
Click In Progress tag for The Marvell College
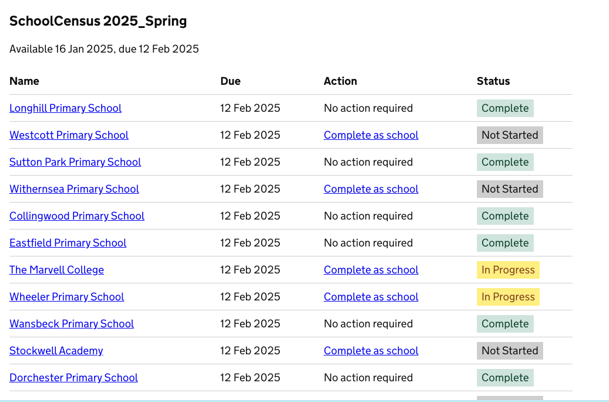508,270
